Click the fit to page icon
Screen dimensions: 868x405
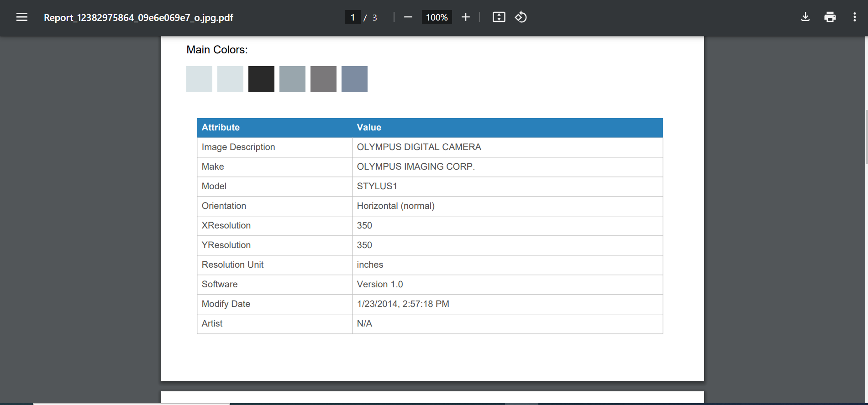(499, 17)
